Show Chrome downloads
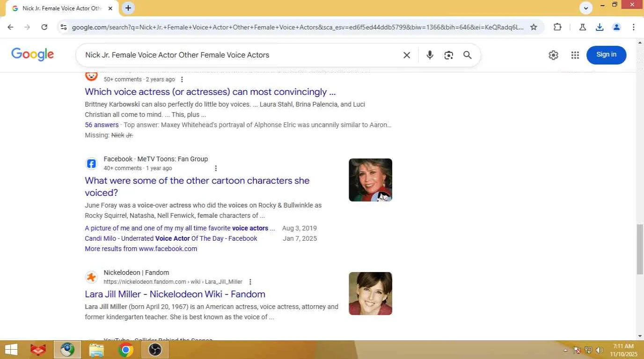This screenshot has width=644, height=359. pyautogui.click(x=600, y=27)
